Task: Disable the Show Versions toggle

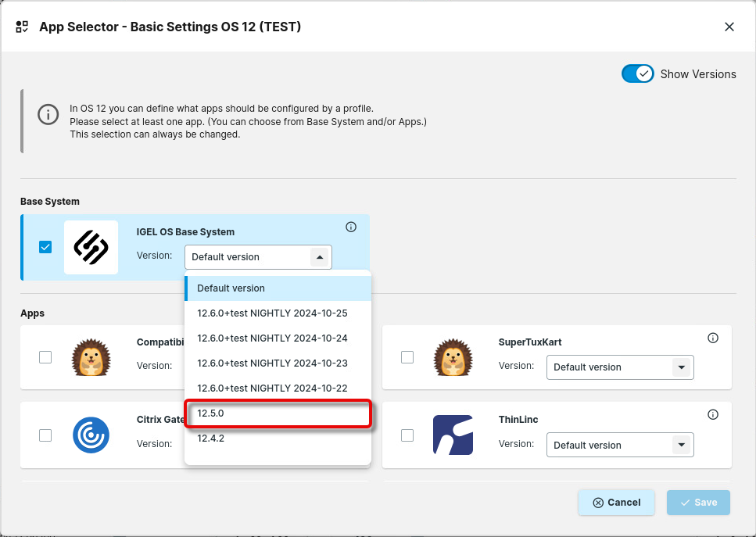Action: 637,73
